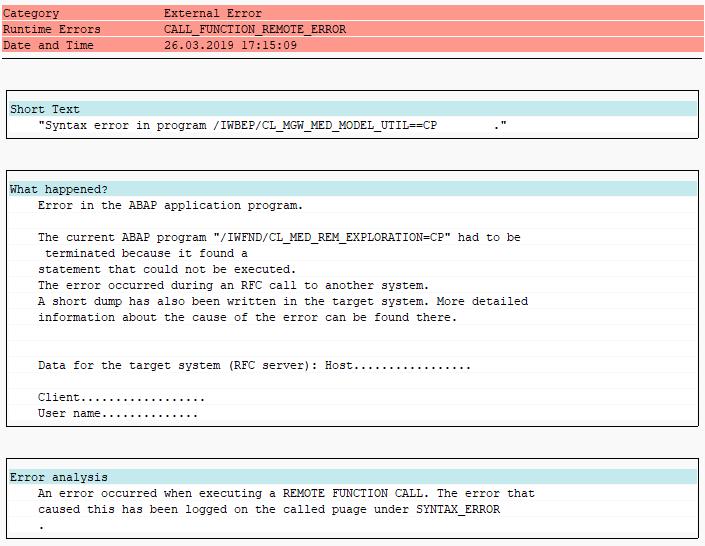705x546 pixels.
Task: Click the Date and Time row
Action: [352, 45]
